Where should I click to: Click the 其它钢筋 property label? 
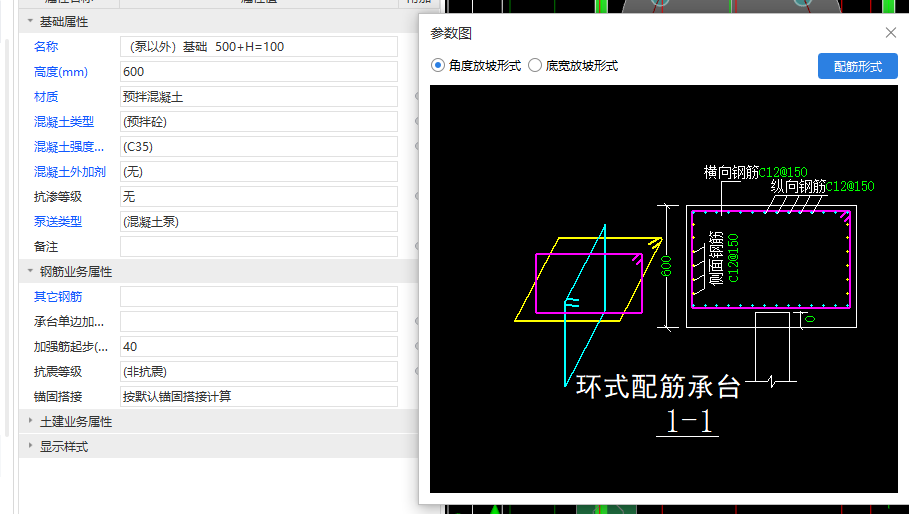coord(58,297)
